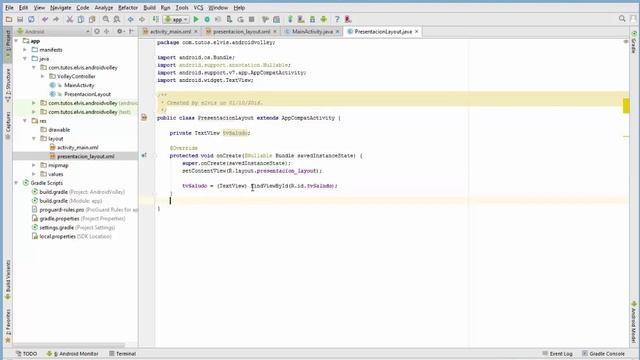Click the Project panel settings gear icon
This screenshot has width=640, height=360.
(120, 31)
